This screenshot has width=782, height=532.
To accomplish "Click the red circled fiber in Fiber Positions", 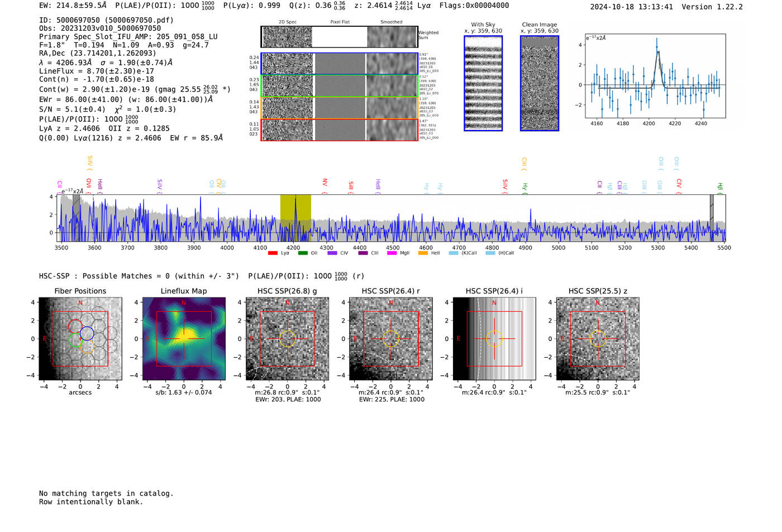I will click(x=75, y=326).
